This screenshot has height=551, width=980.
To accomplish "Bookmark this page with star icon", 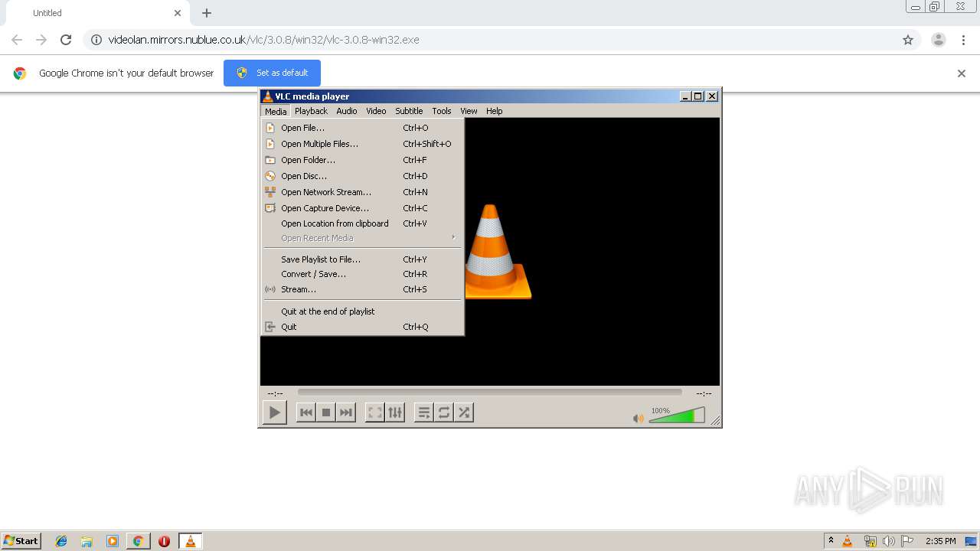I will click(908, 40).
